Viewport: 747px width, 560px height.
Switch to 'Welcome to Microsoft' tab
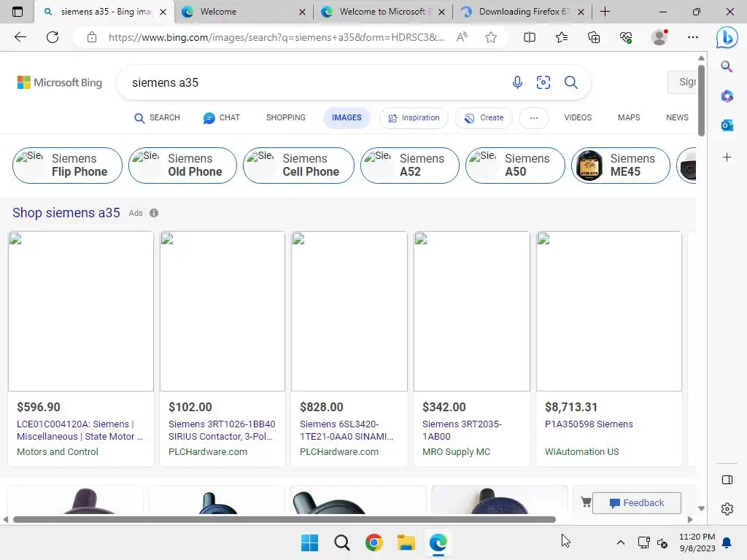[x=384, y=12]
